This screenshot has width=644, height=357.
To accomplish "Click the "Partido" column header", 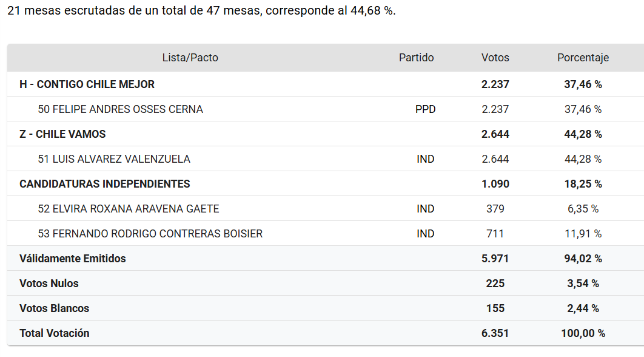I will [416, 58].
